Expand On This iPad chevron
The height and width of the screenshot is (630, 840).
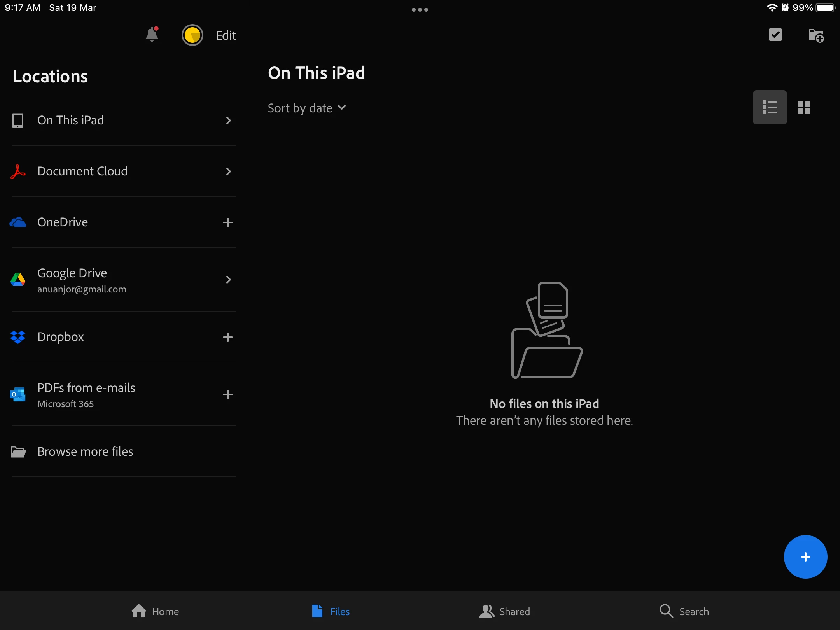(x=228, y=121)
